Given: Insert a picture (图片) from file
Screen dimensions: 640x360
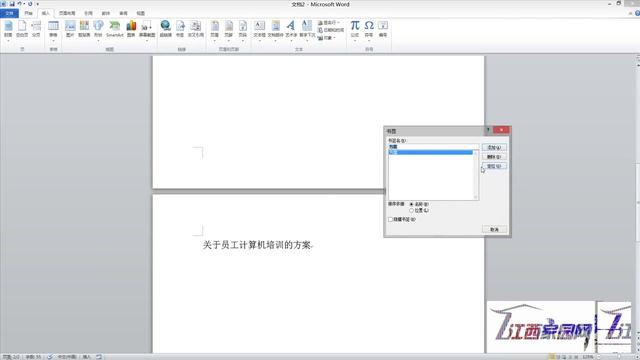Looking at the screenshot, I should (x=70, y=29).
